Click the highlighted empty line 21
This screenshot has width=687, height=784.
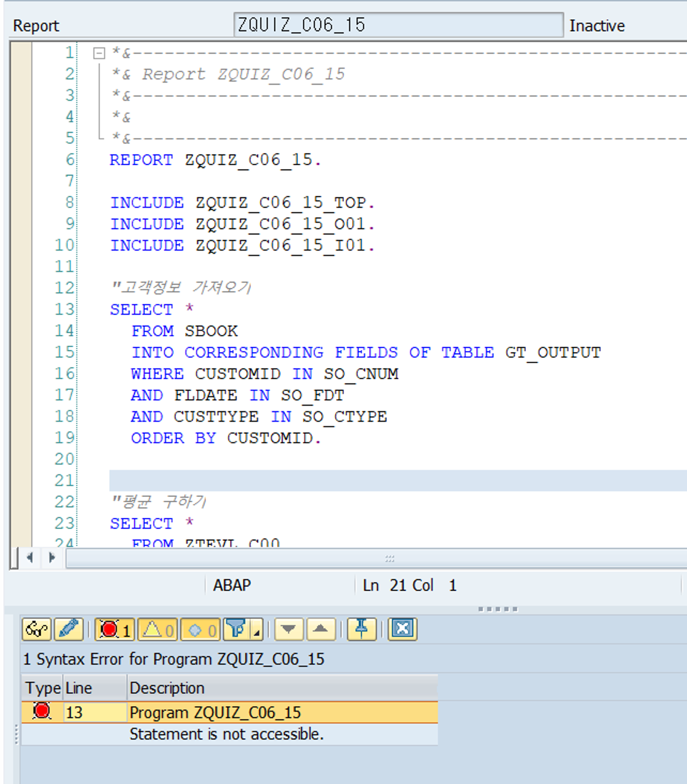pyautogui.click(x=398, y=480)
